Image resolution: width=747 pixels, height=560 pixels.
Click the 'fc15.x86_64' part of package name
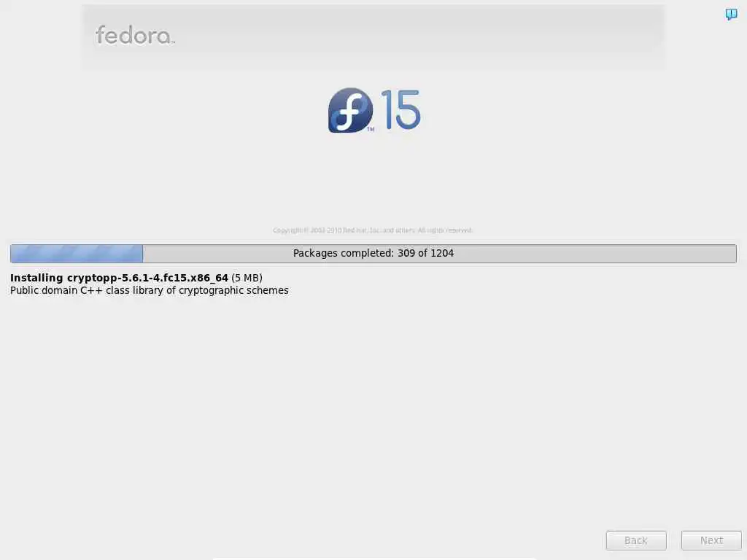[196, 278]
